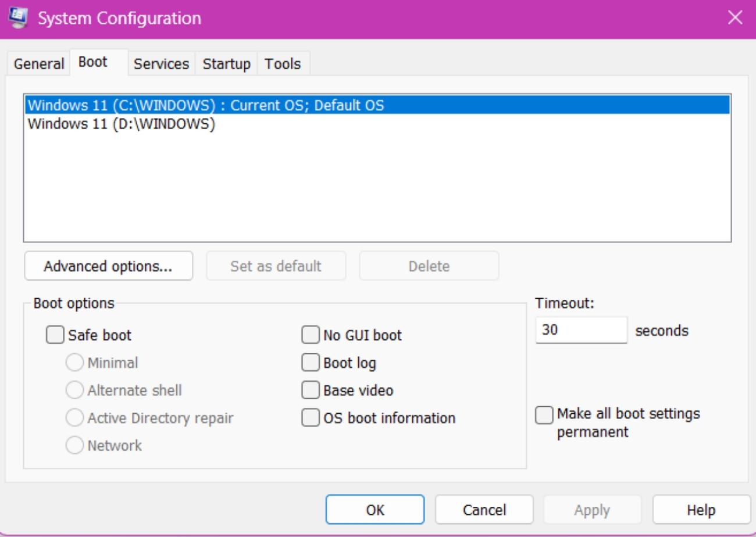The image size is (756, 537).
Task: Confirm changes with the OK button
Action: pos(375,510)
